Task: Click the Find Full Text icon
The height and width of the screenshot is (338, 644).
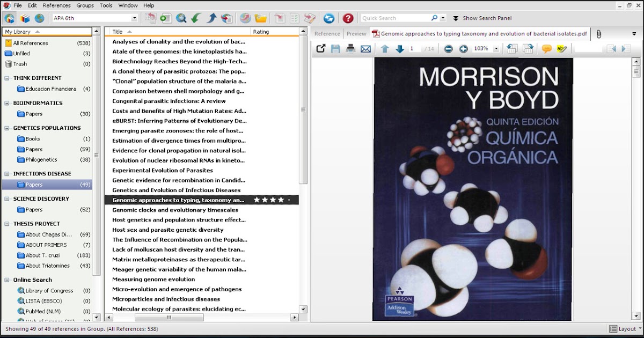Action: pyautogui.click(x=226, y=18)
